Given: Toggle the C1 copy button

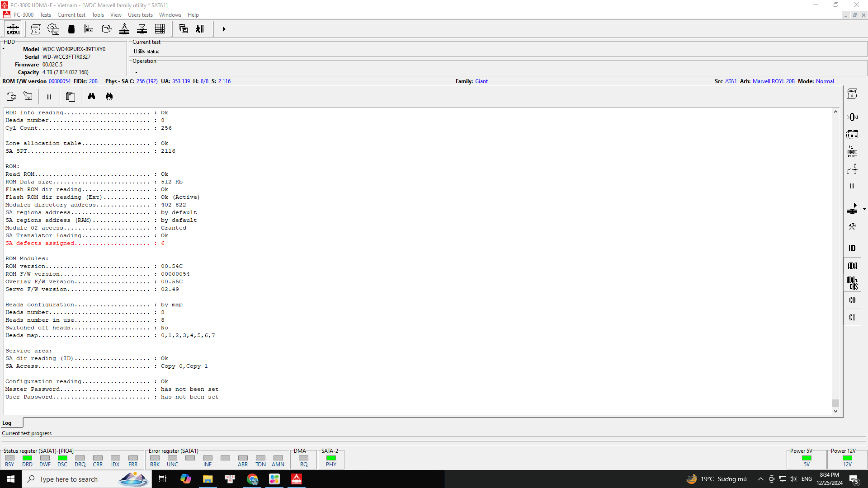Looking at the screenshot, I should (852, 318).
